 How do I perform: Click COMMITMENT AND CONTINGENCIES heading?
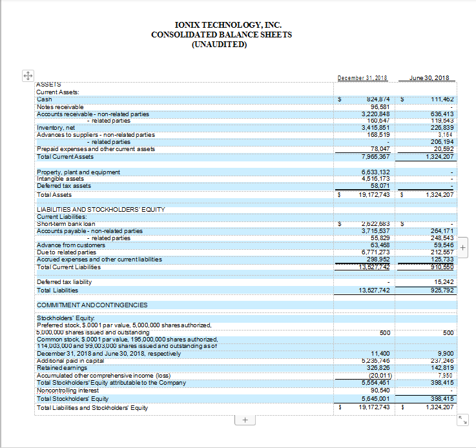coord(92,305)
